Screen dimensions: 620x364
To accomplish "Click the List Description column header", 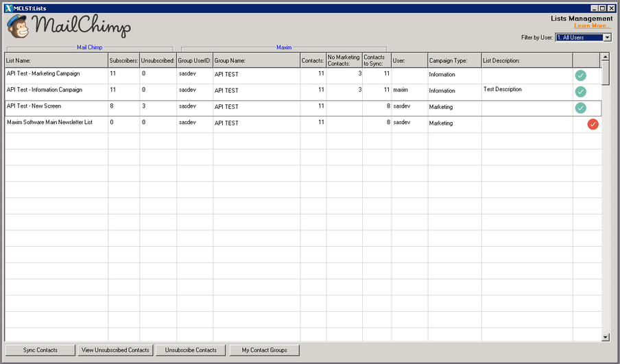I will point(527,60).
